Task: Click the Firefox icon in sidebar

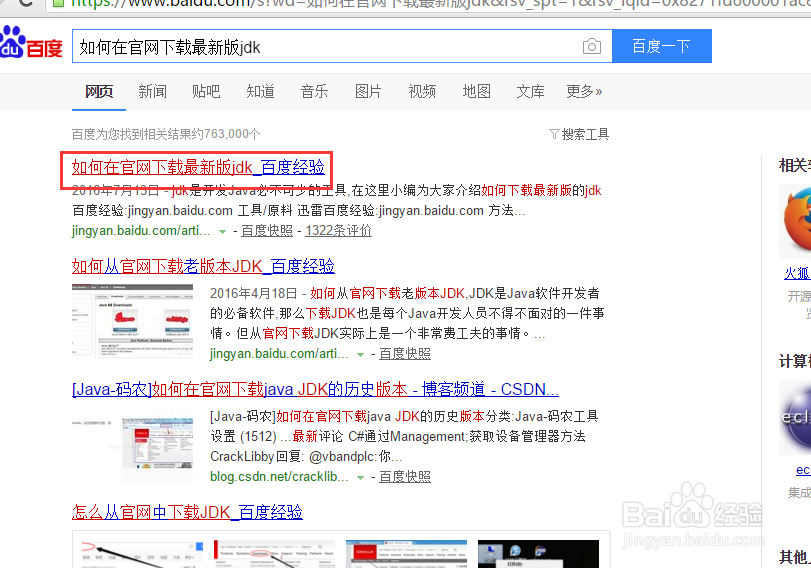Action: coord(796,221)
